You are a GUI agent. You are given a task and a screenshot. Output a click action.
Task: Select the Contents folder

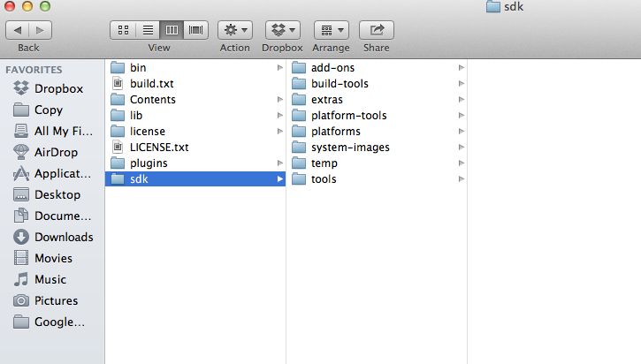(195, 99)
